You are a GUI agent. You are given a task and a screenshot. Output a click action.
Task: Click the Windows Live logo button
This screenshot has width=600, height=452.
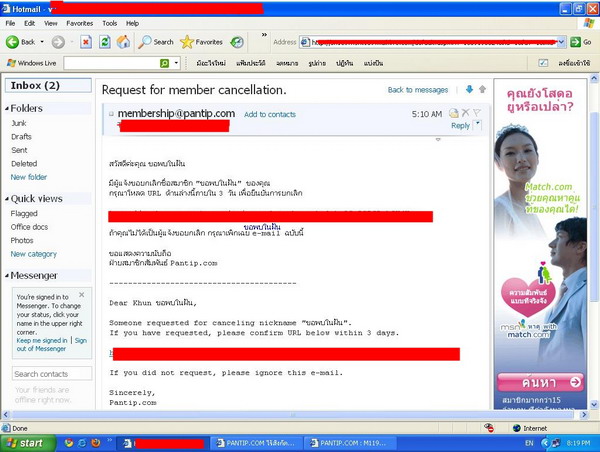[x=31, y=63]
